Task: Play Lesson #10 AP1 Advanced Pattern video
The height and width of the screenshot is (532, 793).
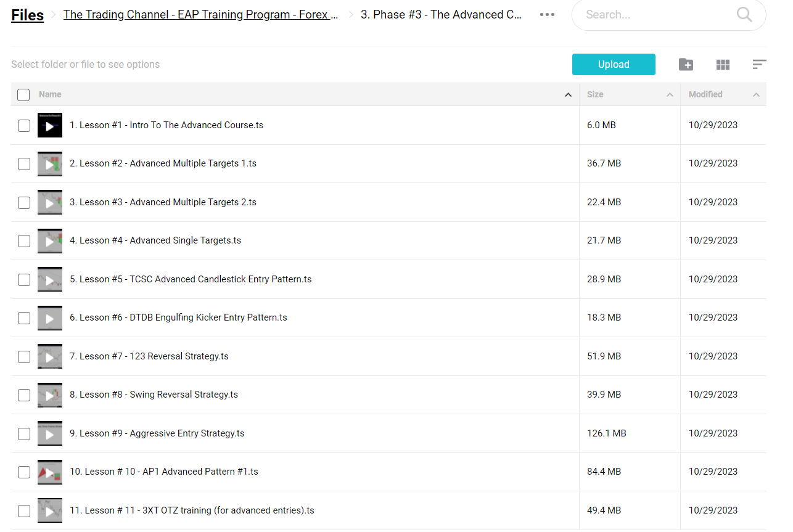Action: (x=50, y=472)
